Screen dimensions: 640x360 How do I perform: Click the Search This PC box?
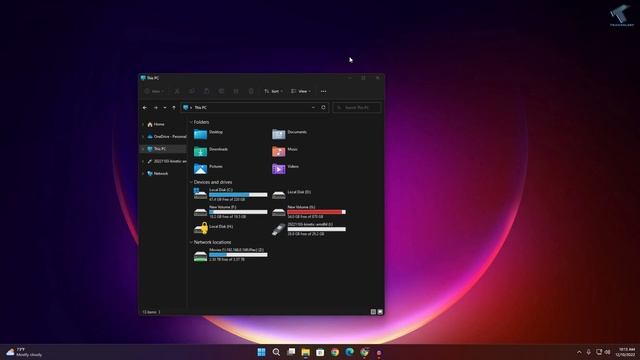[x=357, y=108]
